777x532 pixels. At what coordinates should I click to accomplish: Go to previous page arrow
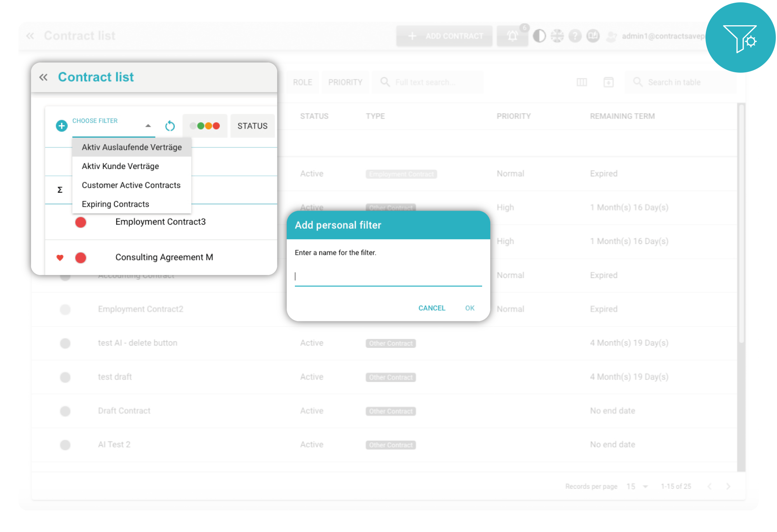tap(709, 487)
